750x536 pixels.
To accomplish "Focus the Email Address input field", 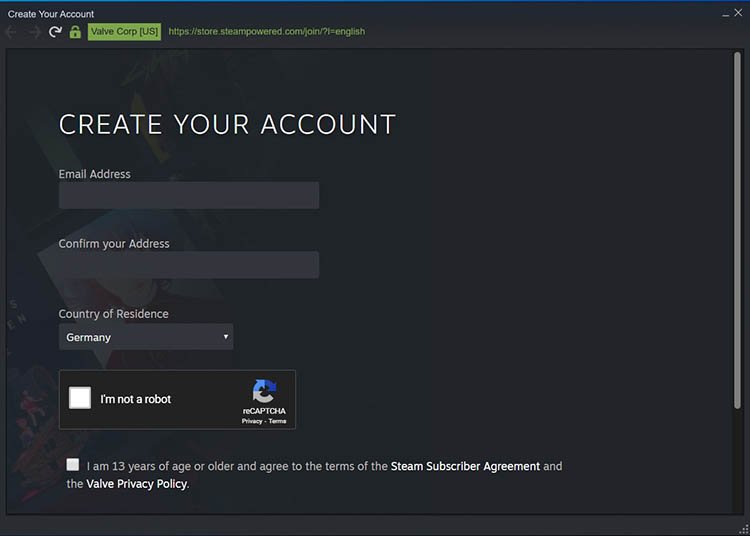I will (x=189, y=195).
